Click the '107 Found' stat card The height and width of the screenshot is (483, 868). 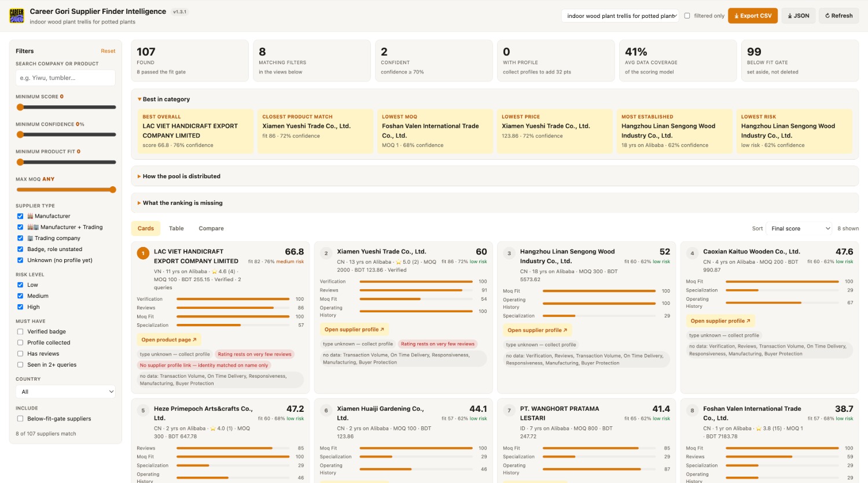coord(190,61)
